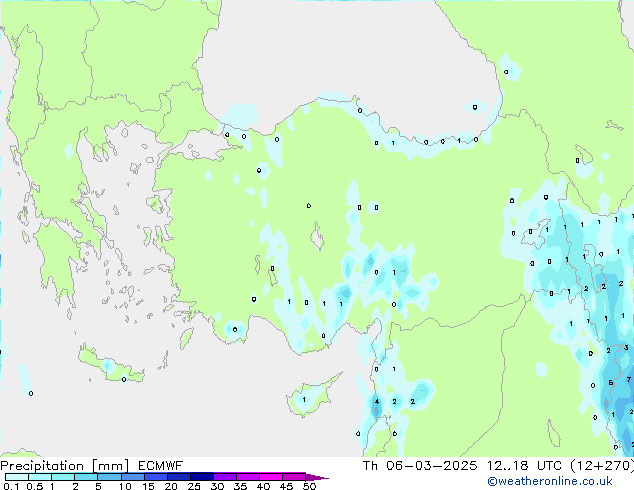Click the map value '3' in the east
The image size is (634, 490).
(x=626, y=348)
